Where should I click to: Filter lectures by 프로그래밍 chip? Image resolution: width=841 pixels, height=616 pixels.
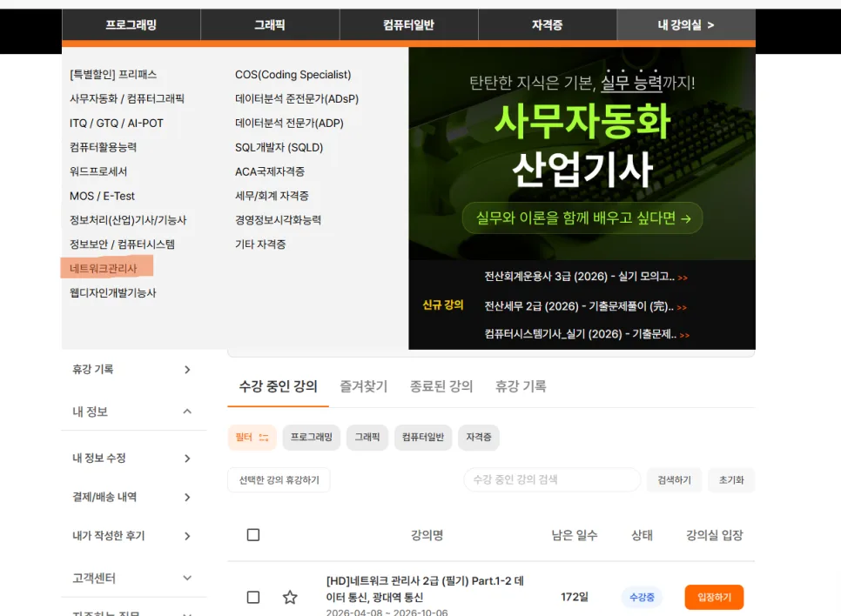click(312, 438)
